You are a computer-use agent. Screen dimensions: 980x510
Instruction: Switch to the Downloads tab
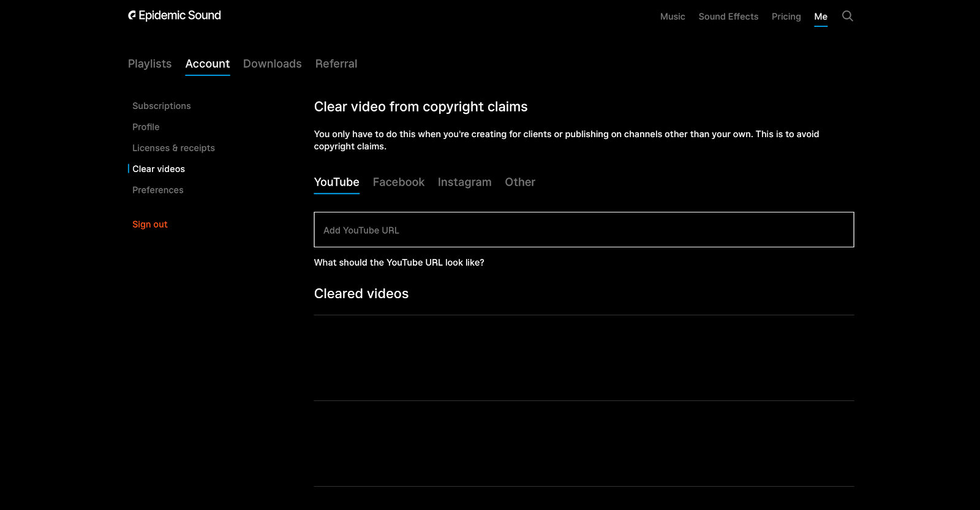[272, 64]
